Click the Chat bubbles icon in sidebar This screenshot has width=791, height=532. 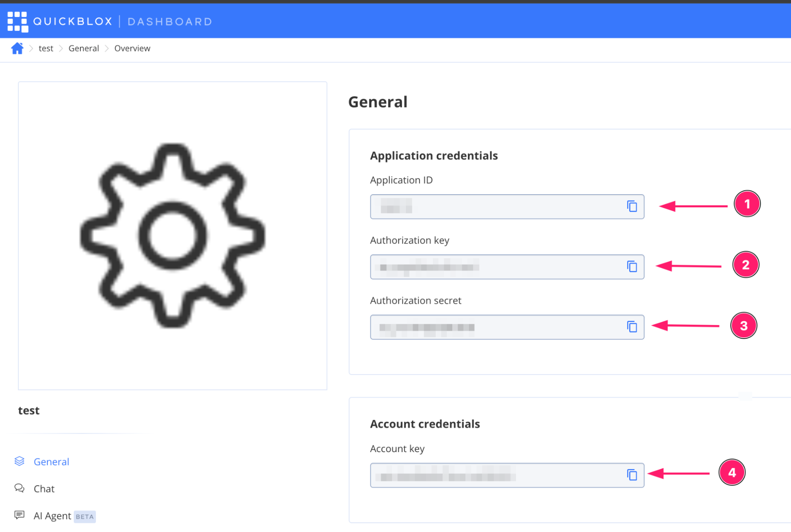(19, 488)
